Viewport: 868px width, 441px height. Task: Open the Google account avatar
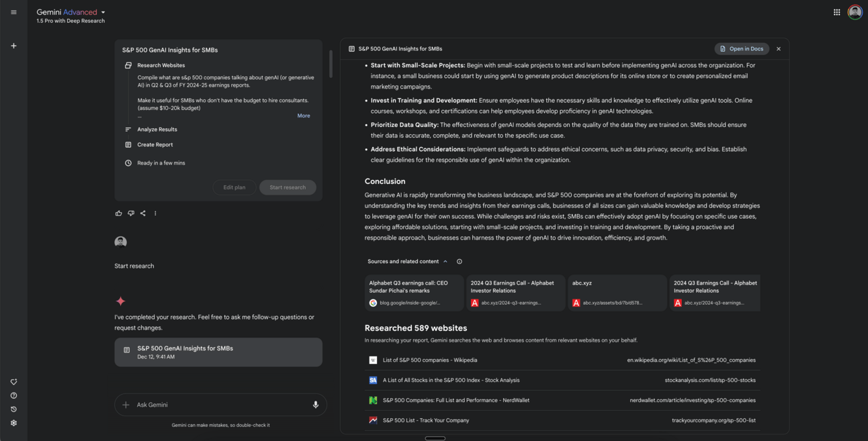[x=855, y=12]
